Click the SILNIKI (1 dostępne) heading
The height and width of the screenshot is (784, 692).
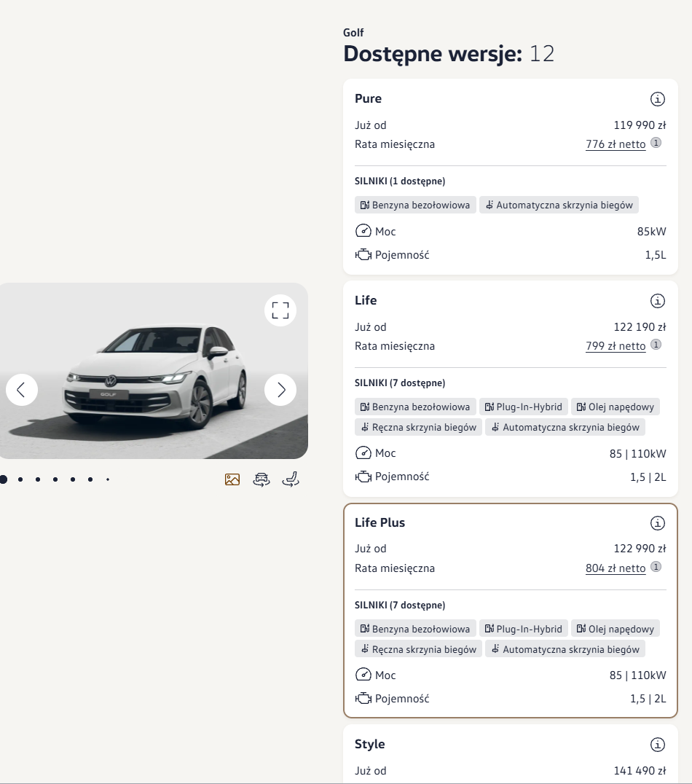pos(400,181)
